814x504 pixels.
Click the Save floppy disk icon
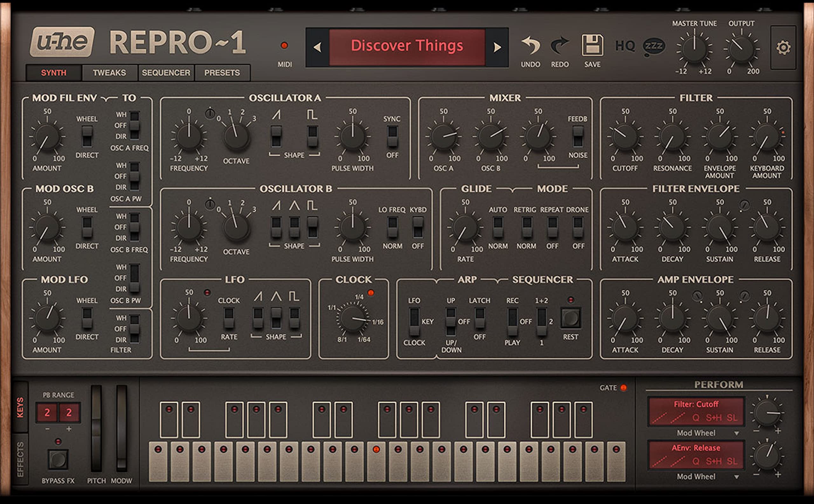[x=592, y=45]
